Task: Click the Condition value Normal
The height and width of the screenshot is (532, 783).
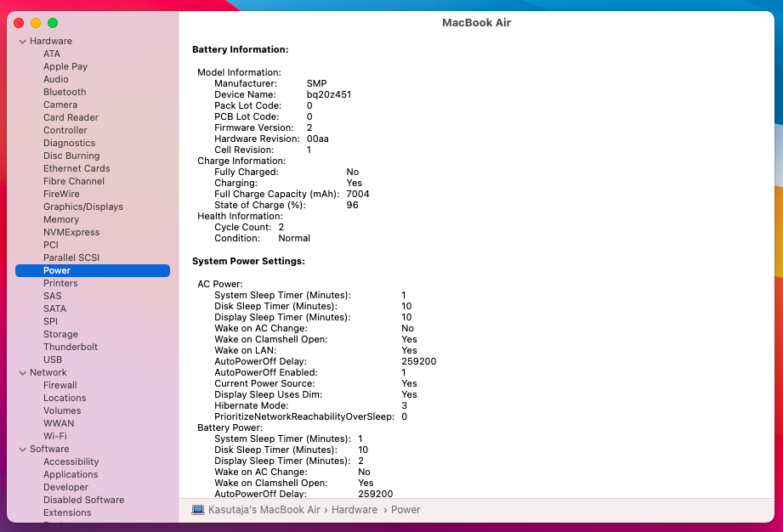Action: point(294,238)
